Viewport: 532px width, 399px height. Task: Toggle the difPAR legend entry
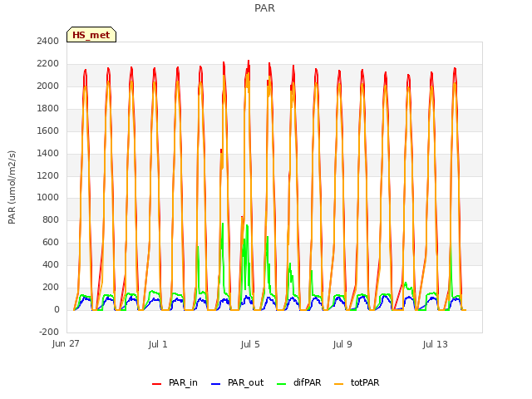(299, 382)
